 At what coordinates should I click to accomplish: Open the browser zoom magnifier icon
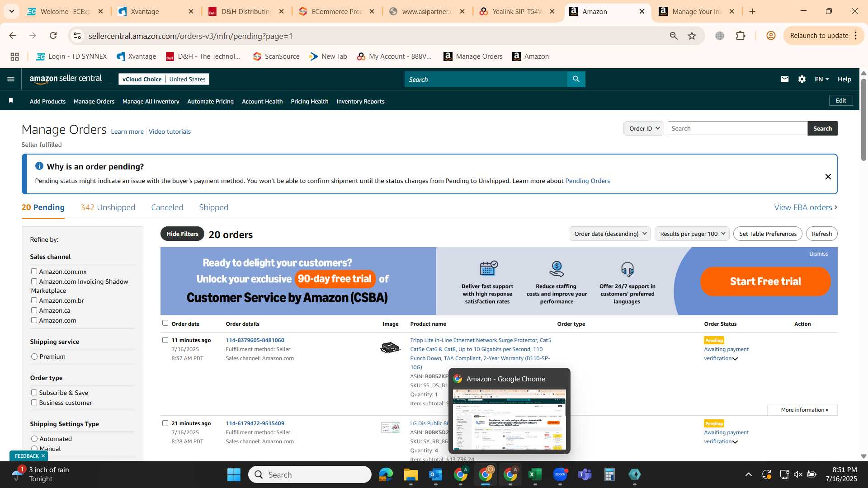(x=673, y=36)
